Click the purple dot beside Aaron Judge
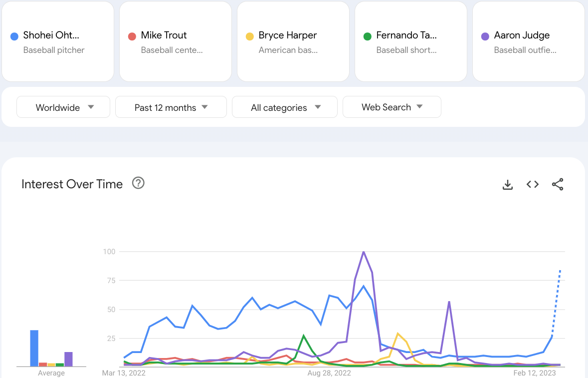 point(485,36)
